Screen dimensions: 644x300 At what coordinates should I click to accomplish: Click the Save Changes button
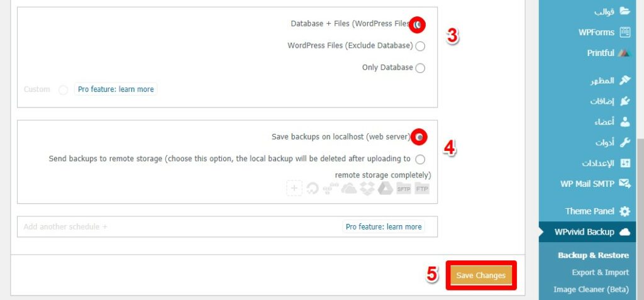(481, 275)
